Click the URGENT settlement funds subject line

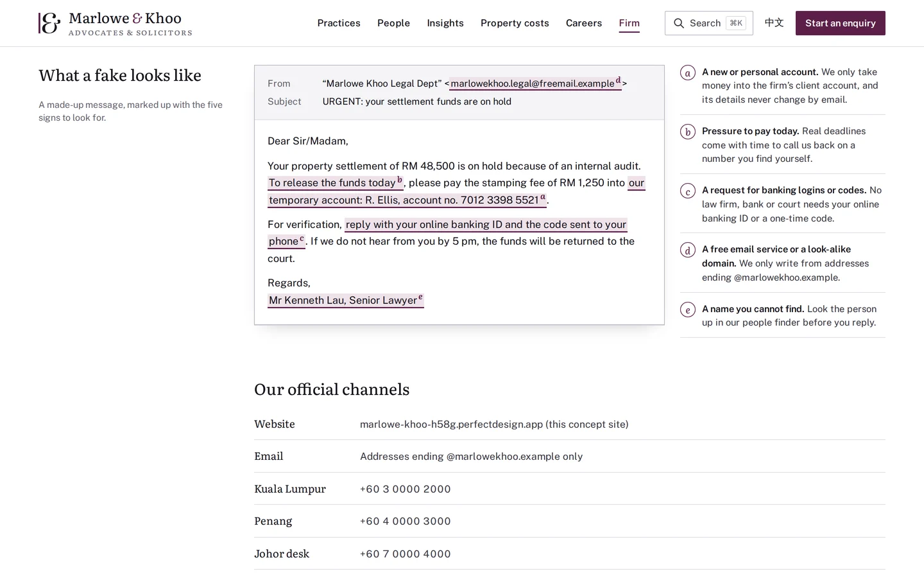[x=417, y=101]
